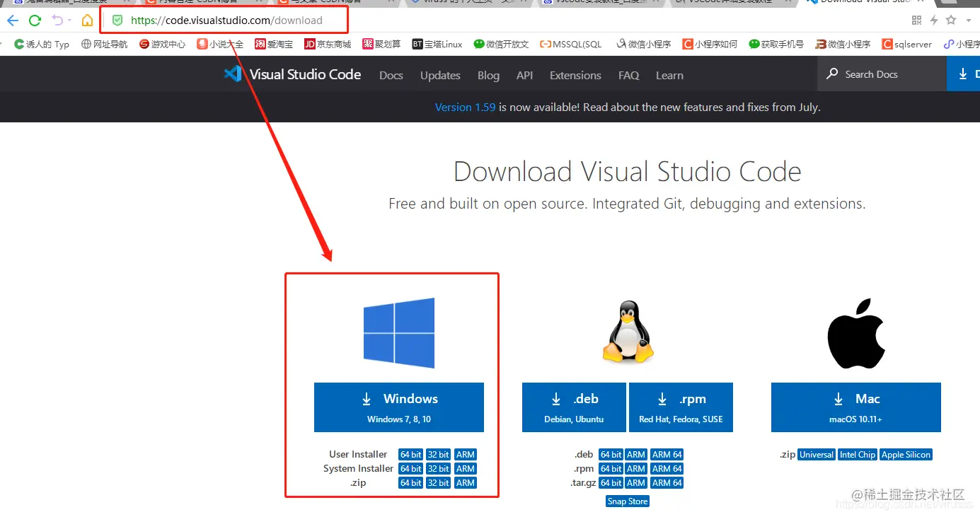
Task: Open the 爱淘宝 bookmark
Action: [274, 44]
